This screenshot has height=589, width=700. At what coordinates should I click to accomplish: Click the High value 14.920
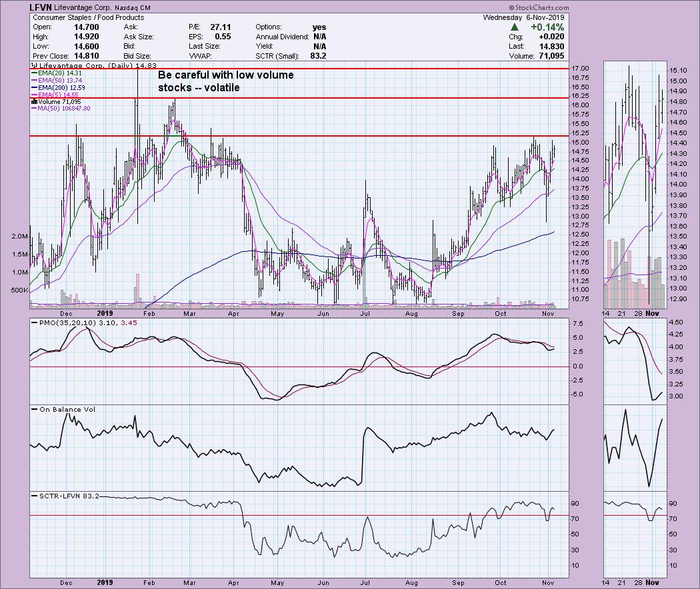click(87, 37)
